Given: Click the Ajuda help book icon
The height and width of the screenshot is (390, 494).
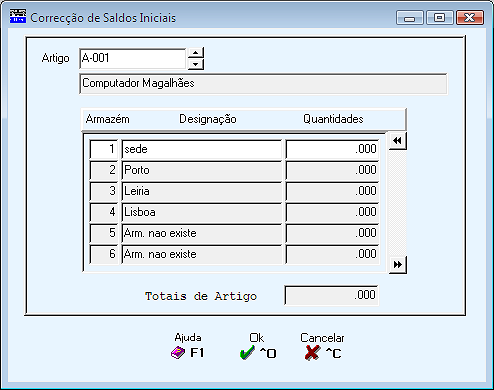Looking at the screenshot, I should (178, 353).
